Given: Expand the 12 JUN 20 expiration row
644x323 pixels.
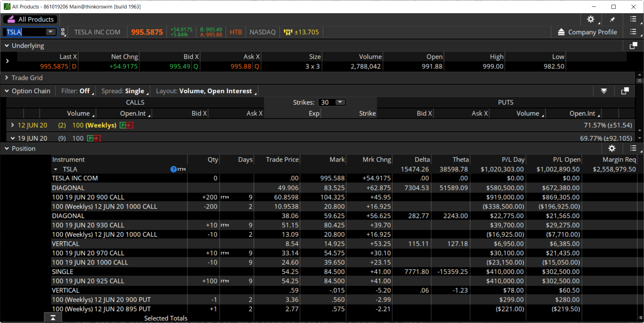Looking at the screenshot, I should tap(13, 125).
